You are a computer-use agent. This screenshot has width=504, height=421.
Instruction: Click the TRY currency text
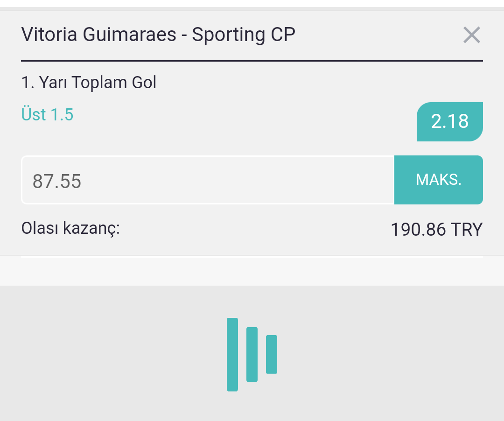[467, 230]
